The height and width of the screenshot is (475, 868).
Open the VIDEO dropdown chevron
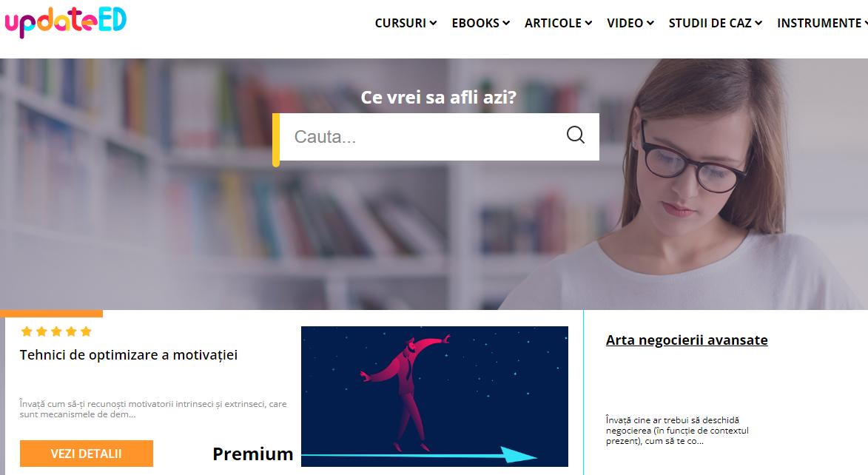click(650, 23)
